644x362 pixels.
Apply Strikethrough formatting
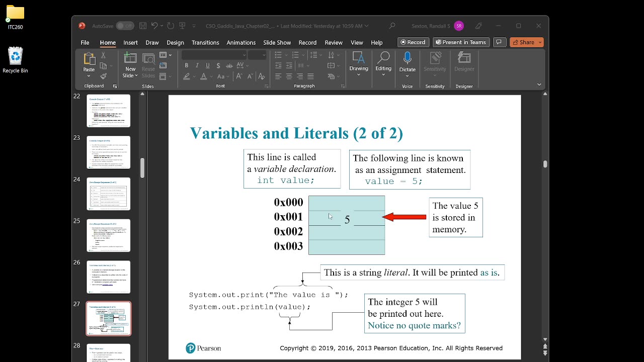coord(229,66)
